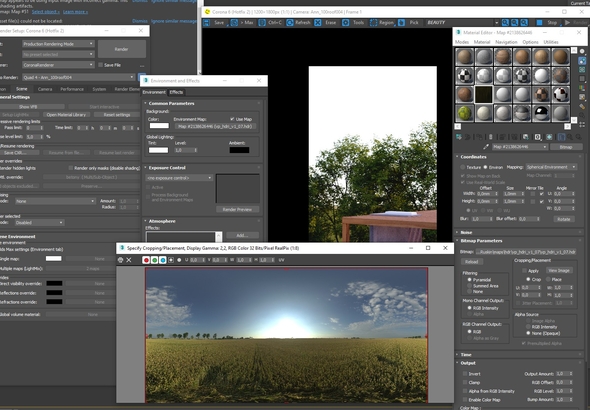Toggle the green channel display button

[x=154, y=260]
